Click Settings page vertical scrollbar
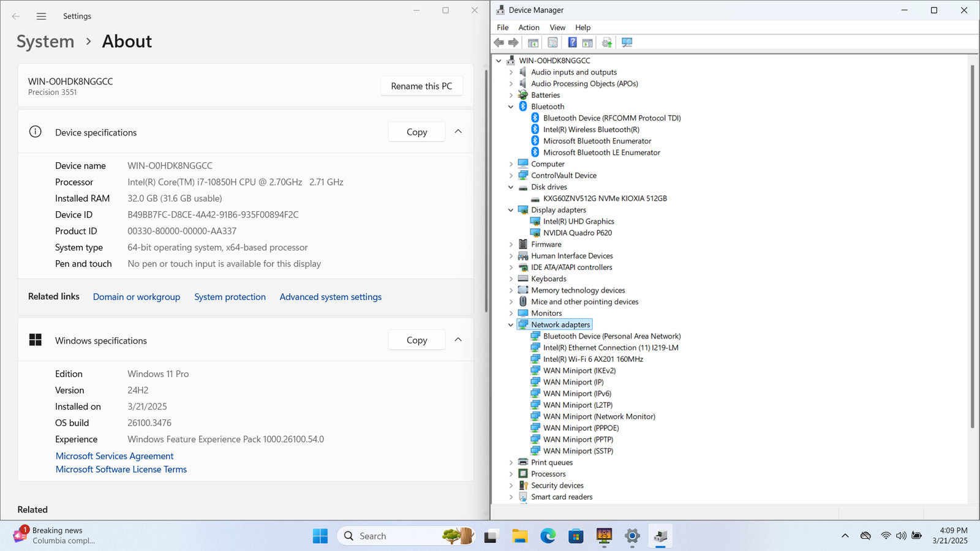This screenshot has width=980, height=551. tap(486, 190)
